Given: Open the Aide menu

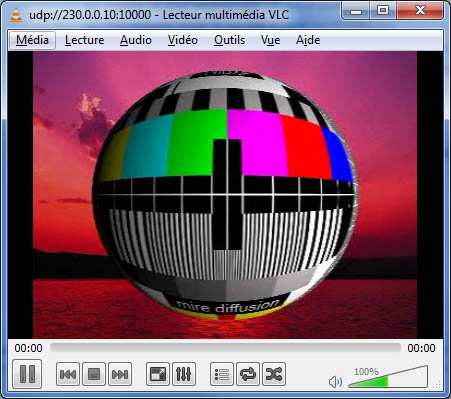Looking at the screenshot, I should tap(308, 40).
